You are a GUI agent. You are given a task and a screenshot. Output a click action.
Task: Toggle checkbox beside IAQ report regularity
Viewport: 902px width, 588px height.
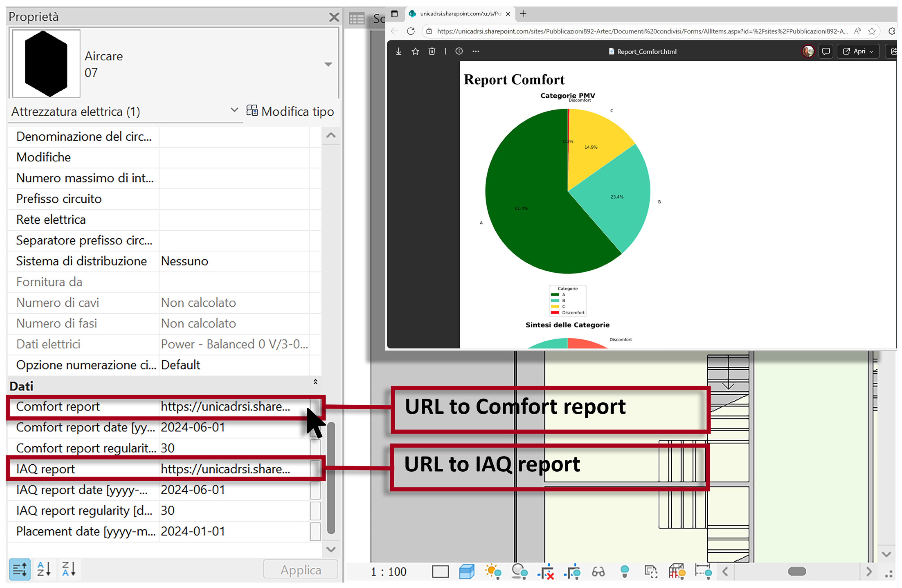pyautogui.click(x=315, y=510)
